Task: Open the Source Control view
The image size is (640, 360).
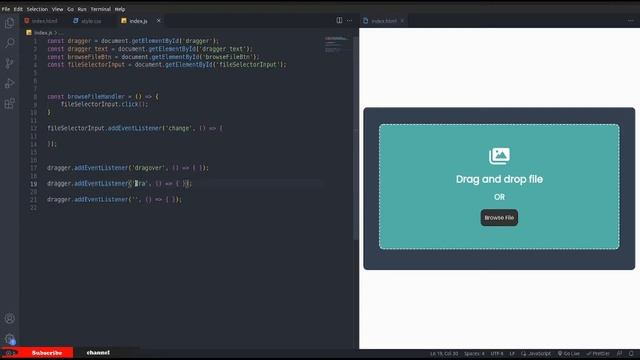Action: (x=9, y=63)
